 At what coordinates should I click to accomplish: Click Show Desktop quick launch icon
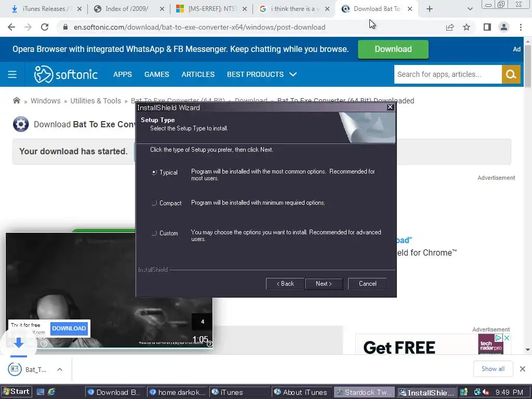41,392
